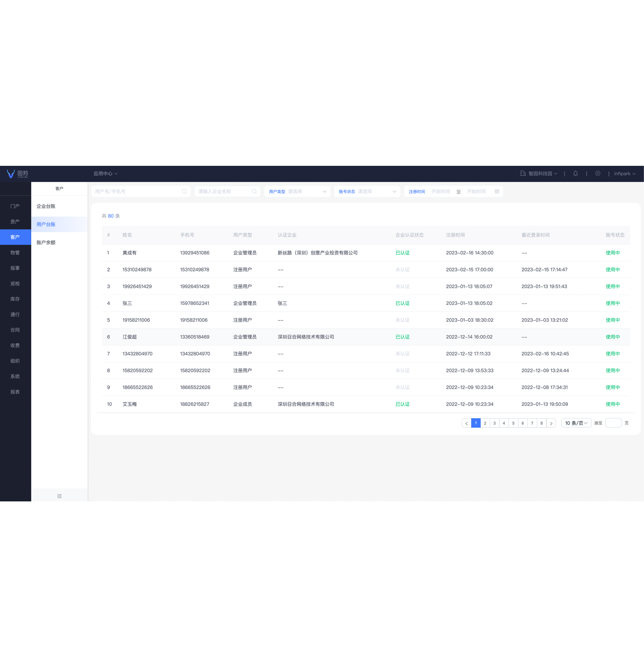Screen dimensions: 644x668
Task: Go to page 5
Action: click(513, 423)
